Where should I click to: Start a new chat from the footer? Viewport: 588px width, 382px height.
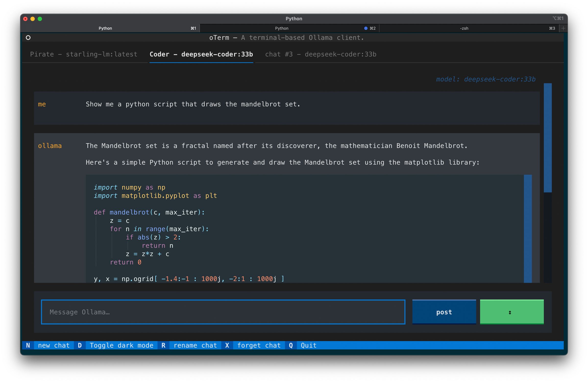[54, 345]
